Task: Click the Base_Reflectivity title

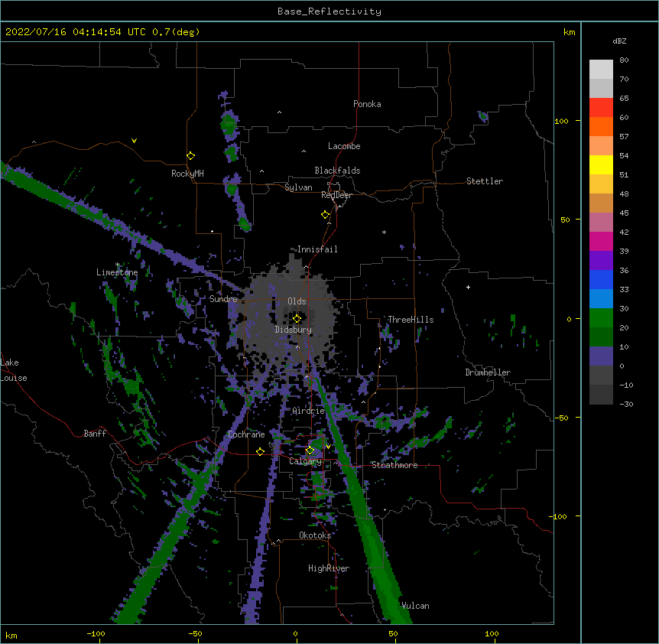Action: (329, 11)
